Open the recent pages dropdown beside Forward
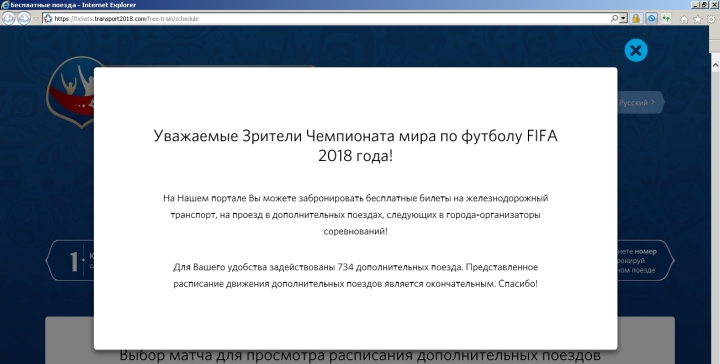Image resolution: width=720 pixels, height=364 pixels. click(35, 19)
